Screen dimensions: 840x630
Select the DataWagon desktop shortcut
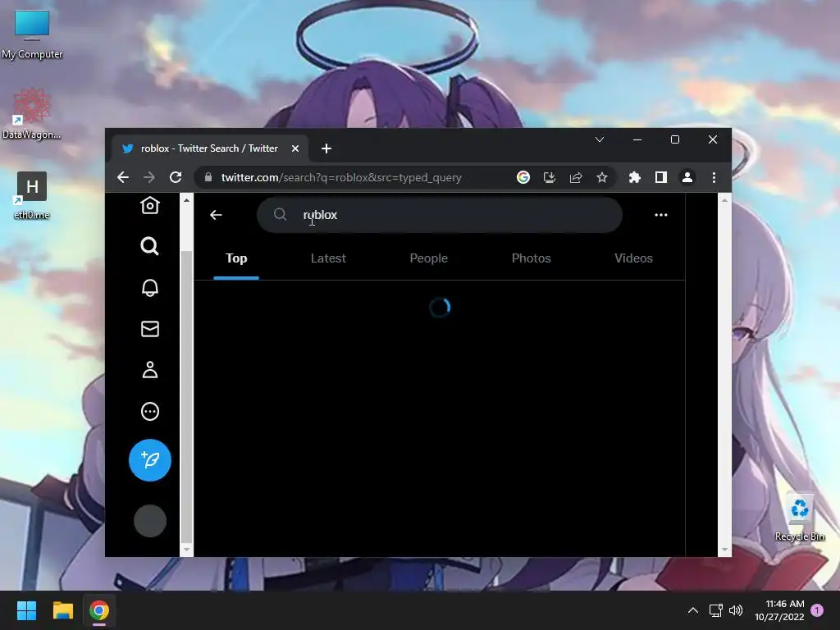[32, 114]
